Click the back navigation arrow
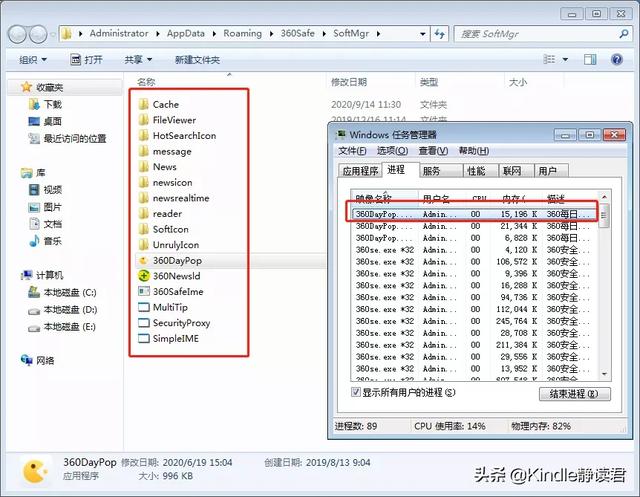The height and width of the screenshot is (497, 640). [x=19, y=34]
